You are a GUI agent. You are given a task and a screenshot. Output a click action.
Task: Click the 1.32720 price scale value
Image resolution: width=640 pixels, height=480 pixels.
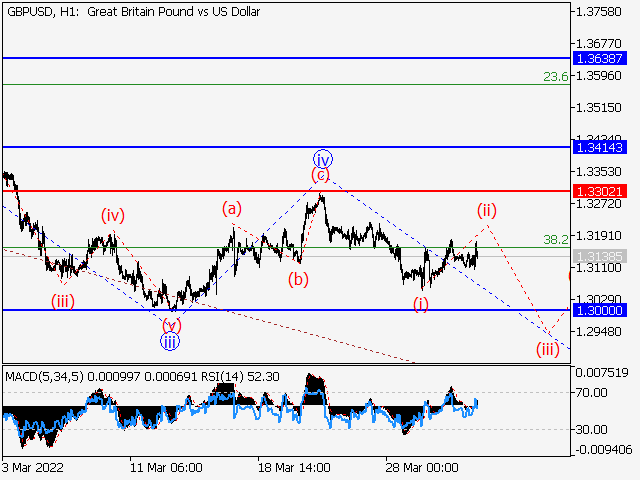(x=598, y=203)
